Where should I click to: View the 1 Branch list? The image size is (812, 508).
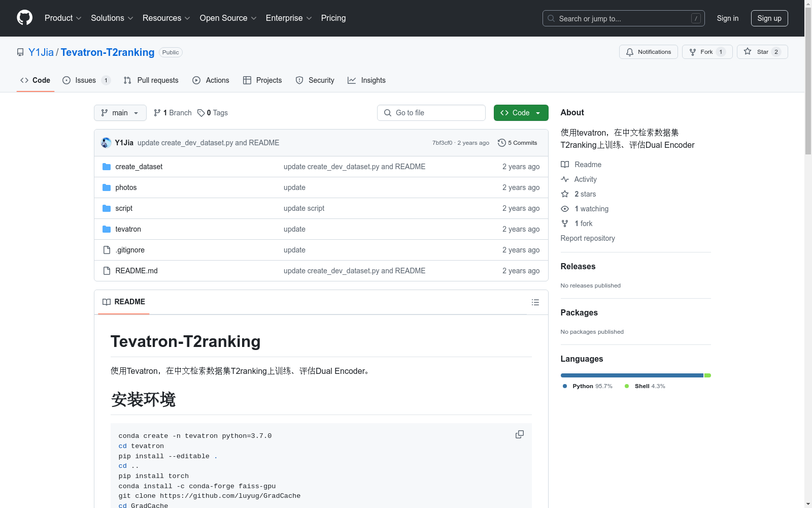[173, 113]
